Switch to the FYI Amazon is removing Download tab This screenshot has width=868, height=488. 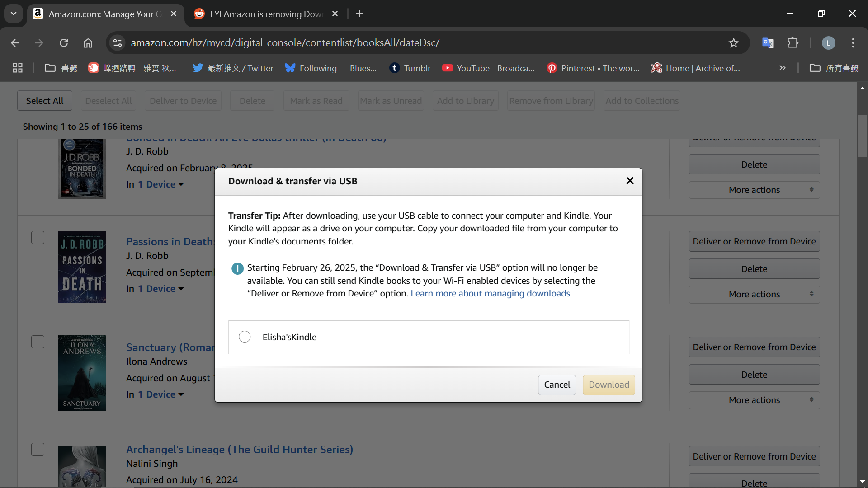pyautogui.click(x=267, y=14)
